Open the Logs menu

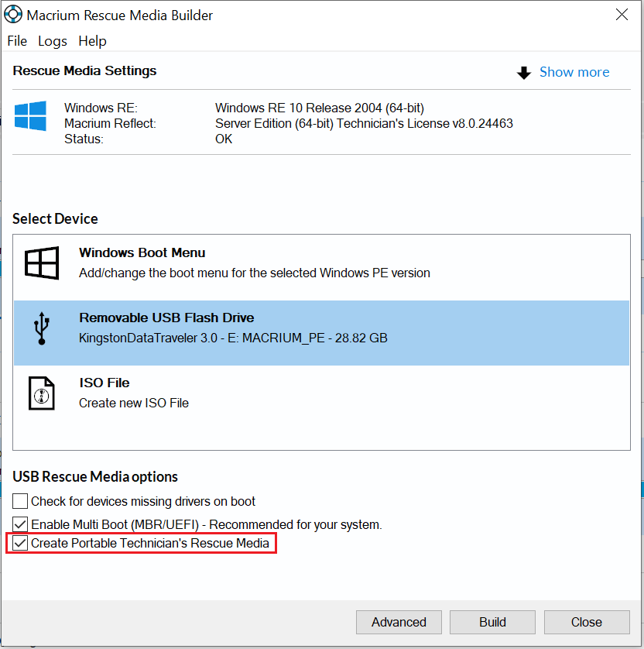52,41
